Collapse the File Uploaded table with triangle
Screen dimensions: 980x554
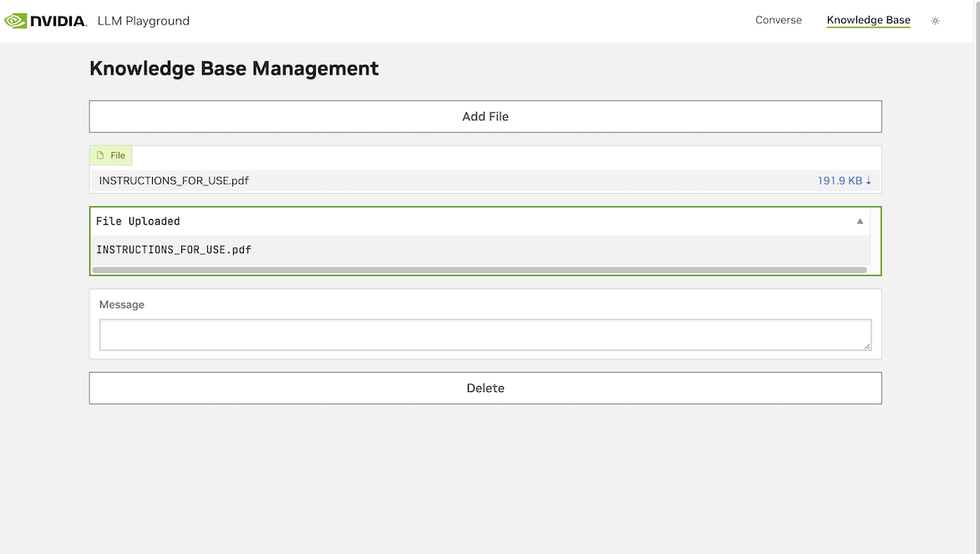coord(860,221)
